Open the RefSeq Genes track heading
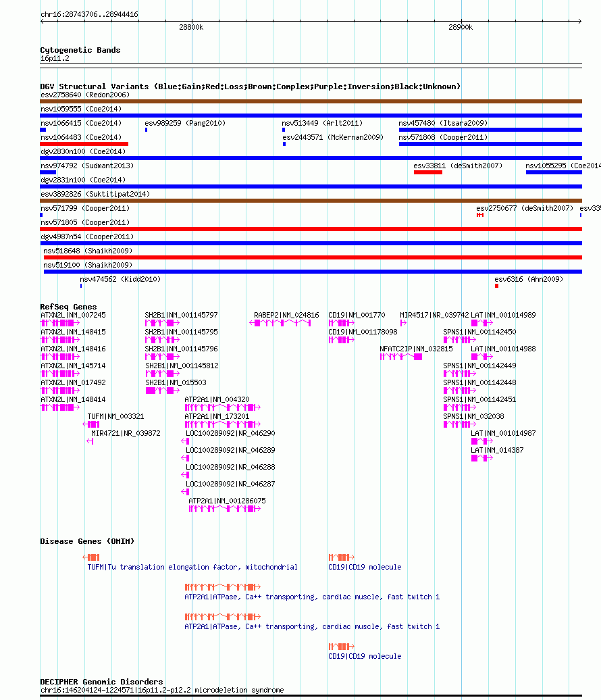 (68, 307)
